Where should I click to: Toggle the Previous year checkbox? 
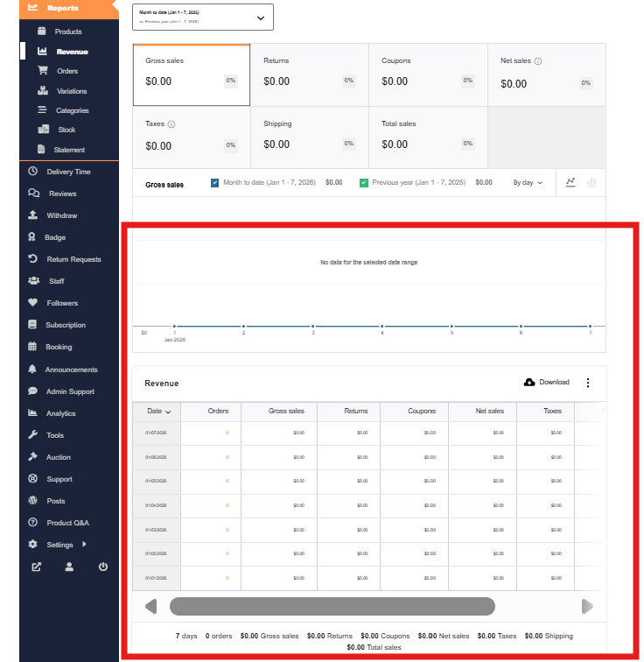364,183
